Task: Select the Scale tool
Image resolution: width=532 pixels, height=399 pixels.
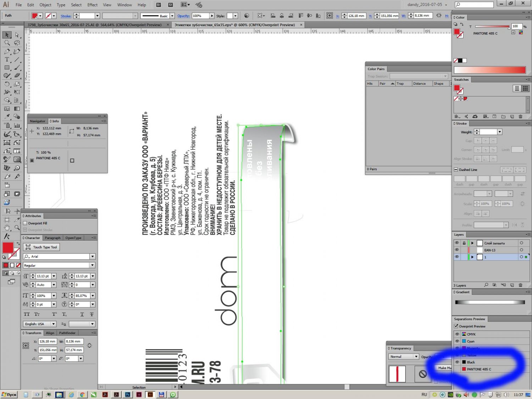Action: pyautogui.click(x=17, y=84)
